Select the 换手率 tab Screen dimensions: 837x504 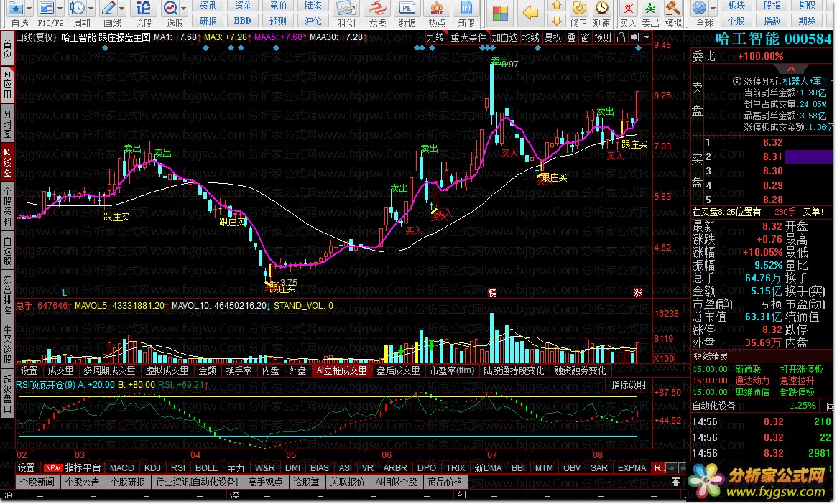tap(239, 370)
